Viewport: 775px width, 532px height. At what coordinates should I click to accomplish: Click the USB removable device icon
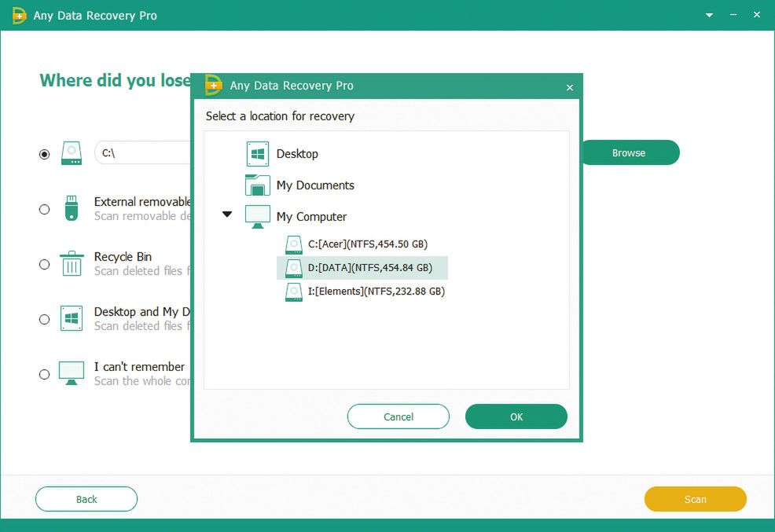72,208
